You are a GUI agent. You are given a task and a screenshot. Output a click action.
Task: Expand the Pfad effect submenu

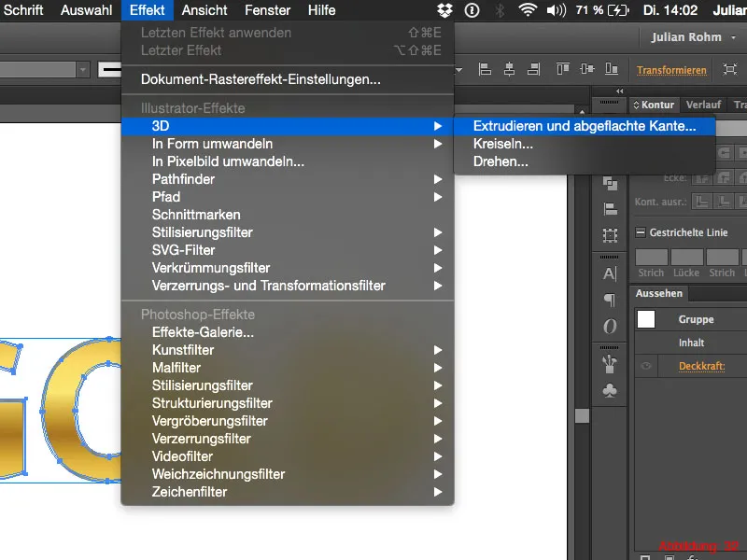(x=288, y=197)
